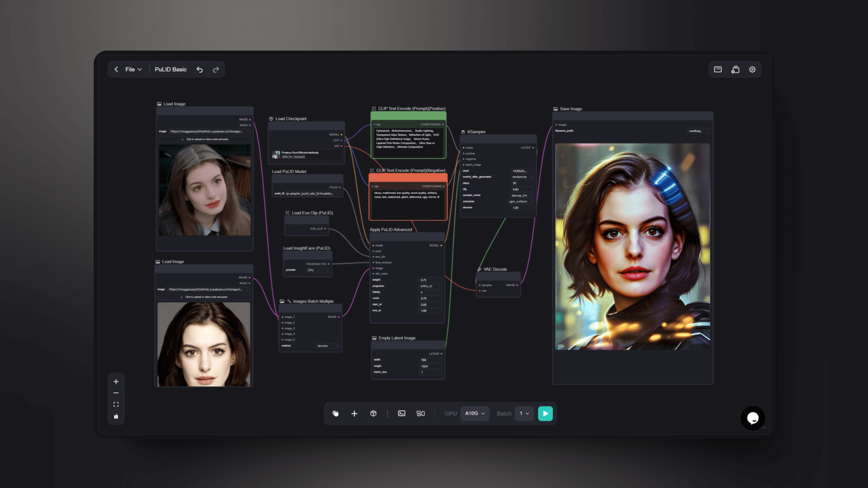Open the File menu
This screenshot has width=868, height=488.
[133, 70]
